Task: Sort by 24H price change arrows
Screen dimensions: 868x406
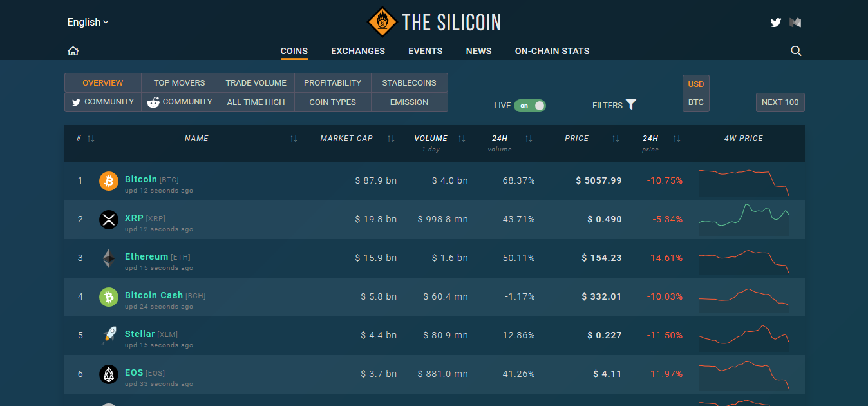Action: point(677,139)
